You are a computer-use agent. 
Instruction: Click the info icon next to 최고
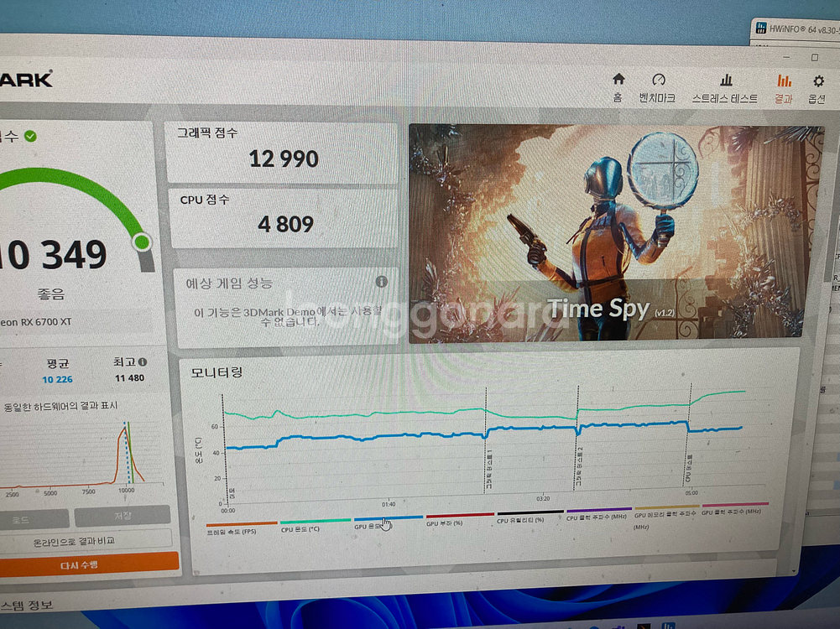click(x=143, y=361)
